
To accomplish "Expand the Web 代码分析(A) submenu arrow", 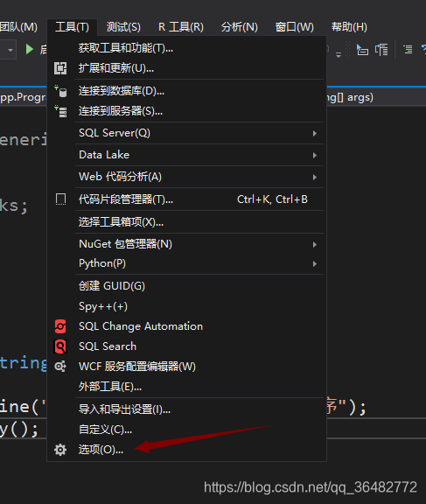I will 315,177.
